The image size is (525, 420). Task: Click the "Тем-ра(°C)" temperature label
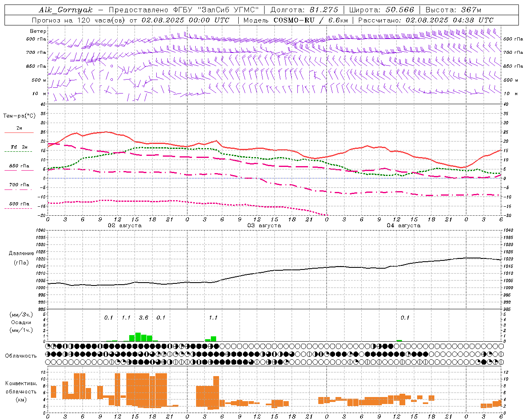[x=19, y=116]
